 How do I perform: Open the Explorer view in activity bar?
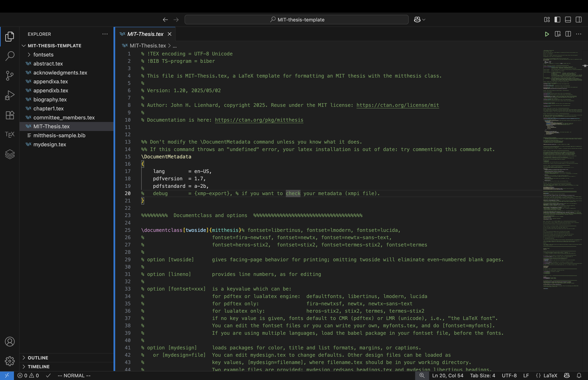click(x=10, y=37)
